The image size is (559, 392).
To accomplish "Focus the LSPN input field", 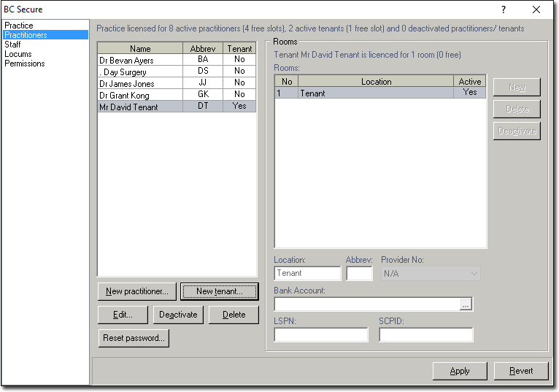I will pos(321,335).
